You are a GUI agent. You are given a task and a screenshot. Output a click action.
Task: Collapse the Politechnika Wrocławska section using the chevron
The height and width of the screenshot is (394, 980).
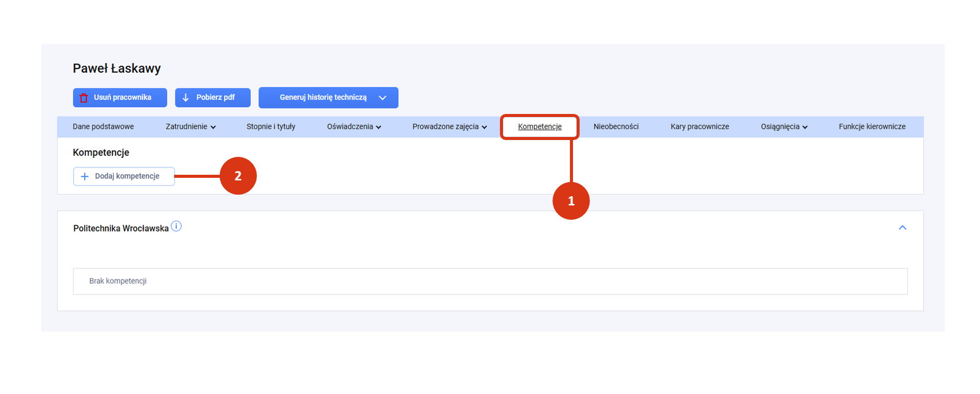tap(902, 228)
